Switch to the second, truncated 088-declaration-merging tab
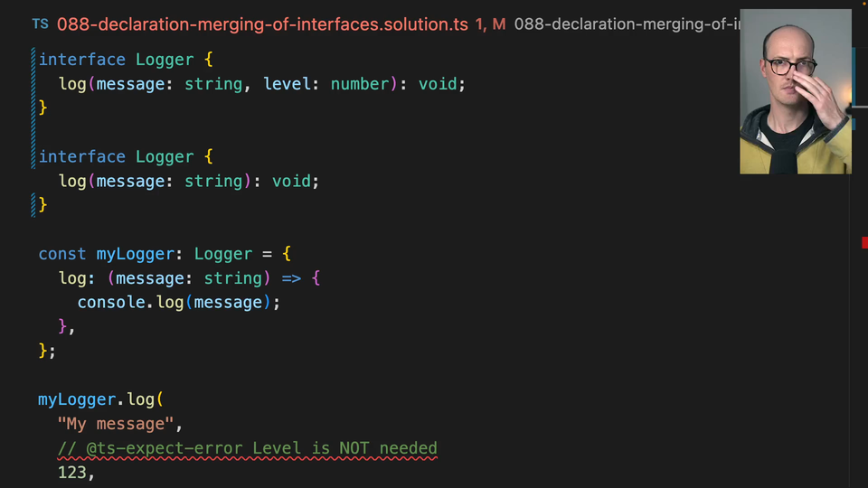868x488 pixels. [x=626, y=24]
